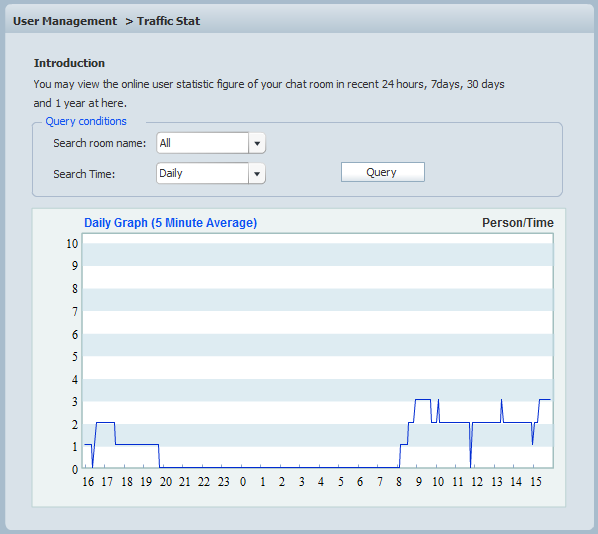
Task: Click the Query conditions legend label
Action: pos(86,121)
